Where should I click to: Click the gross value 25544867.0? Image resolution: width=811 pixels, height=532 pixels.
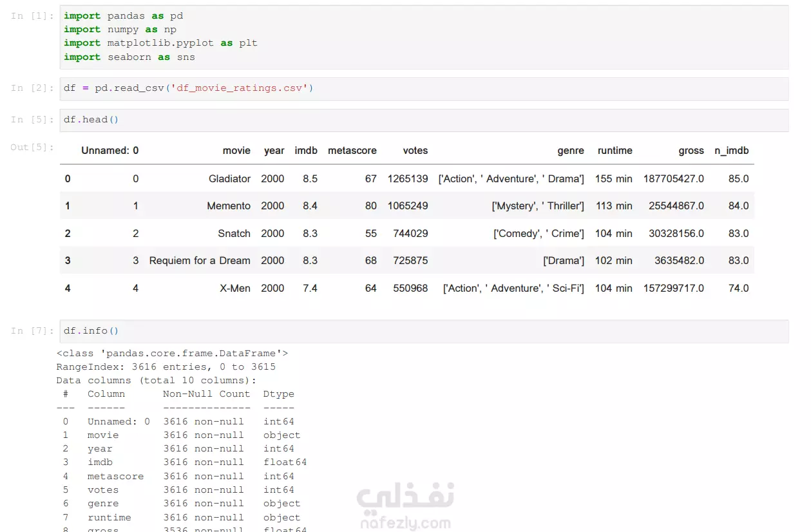click(676, 206)
